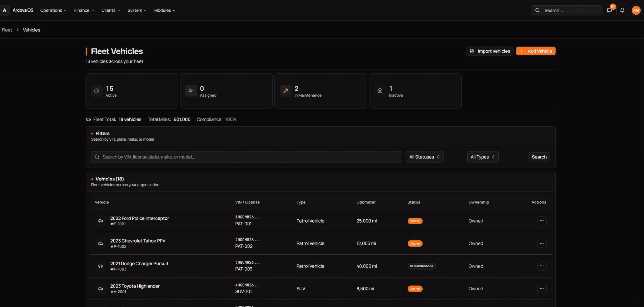Image resolution: width=644 pixels, height=307 pixels.
Task: Click the Search button in Filters
Action: [x=539, y=157]
